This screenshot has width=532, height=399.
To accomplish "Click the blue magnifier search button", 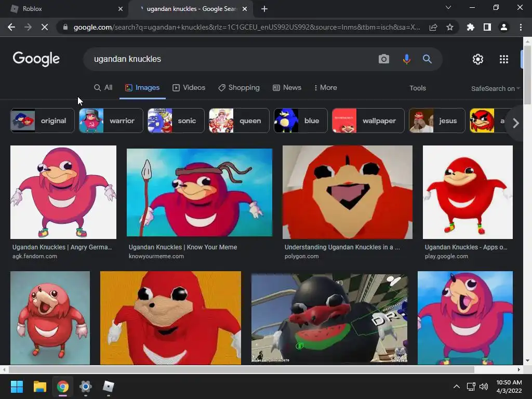I will tap(427, 59).
